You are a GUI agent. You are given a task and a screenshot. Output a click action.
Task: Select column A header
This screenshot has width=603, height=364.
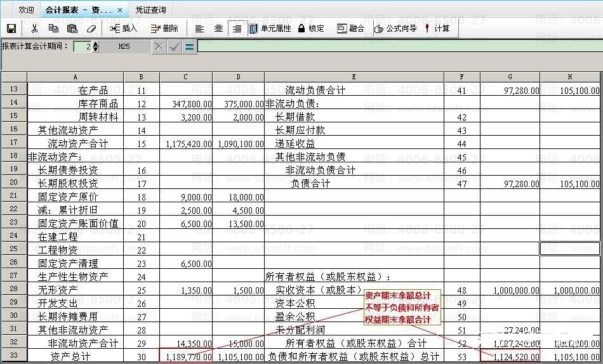tap(76, 77)
